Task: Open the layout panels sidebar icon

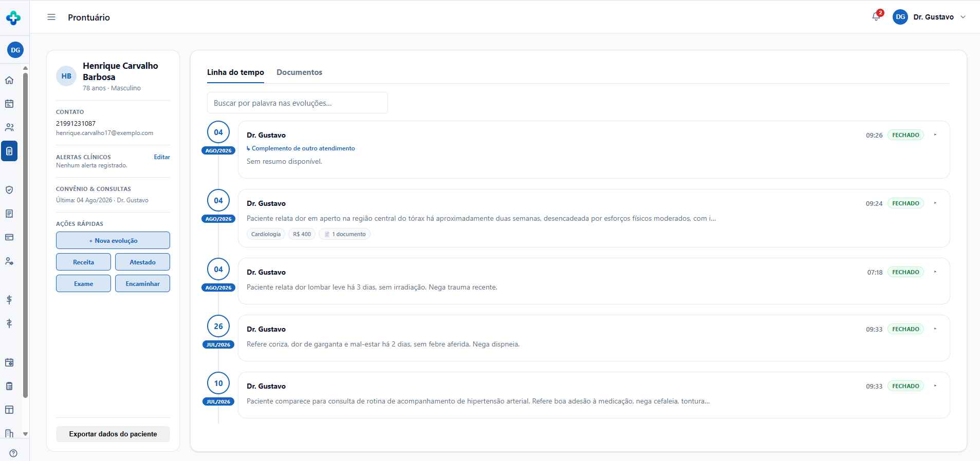Action: [9, 410]
